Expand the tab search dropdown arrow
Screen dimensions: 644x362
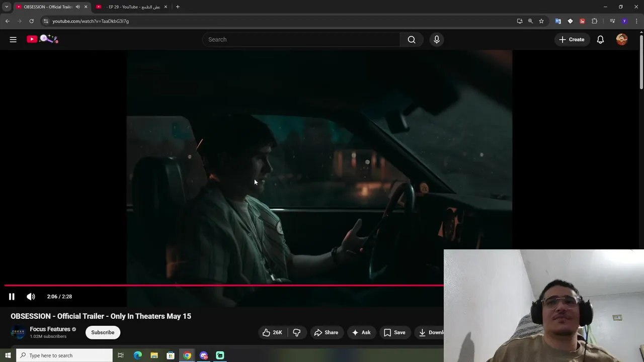point(7,7)
